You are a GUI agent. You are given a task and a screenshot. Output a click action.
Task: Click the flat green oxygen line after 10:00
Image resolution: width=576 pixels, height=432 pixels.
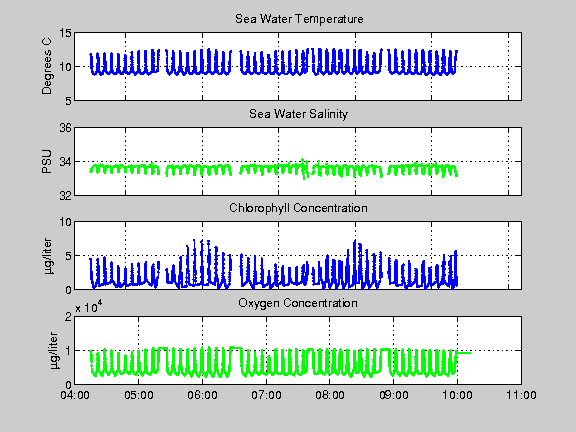coord(464,353)
